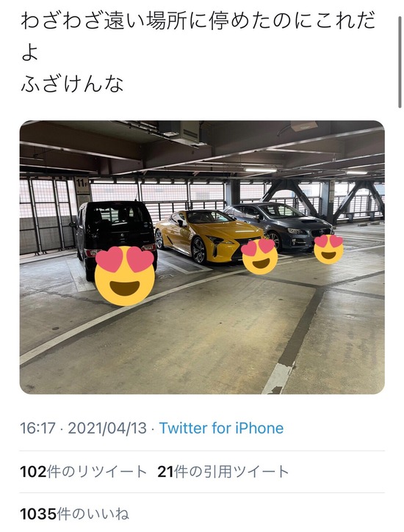Click the heart-eyes emoji on yellow car
This screenshot has height=532, width=404.
[260, 256]
